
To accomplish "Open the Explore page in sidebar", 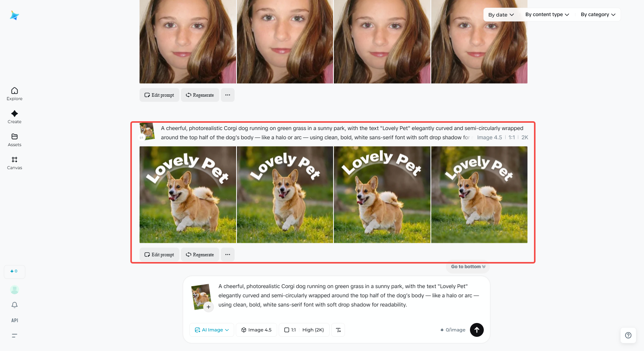I will tap(15, 94).
